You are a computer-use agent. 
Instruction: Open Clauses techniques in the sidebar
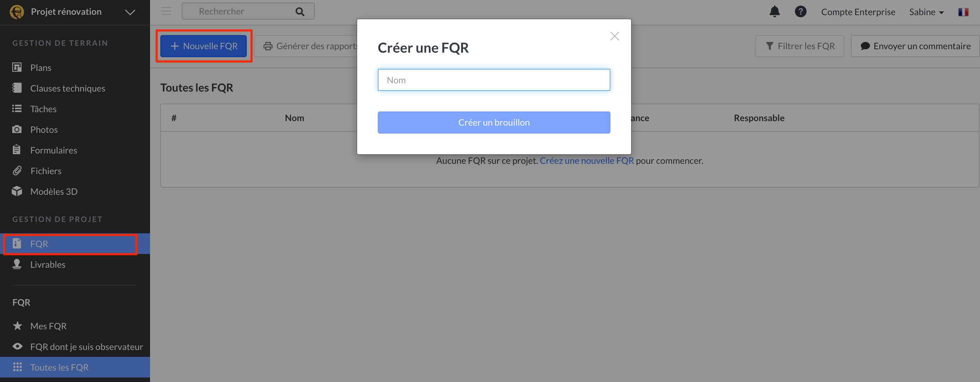point(75,88)
